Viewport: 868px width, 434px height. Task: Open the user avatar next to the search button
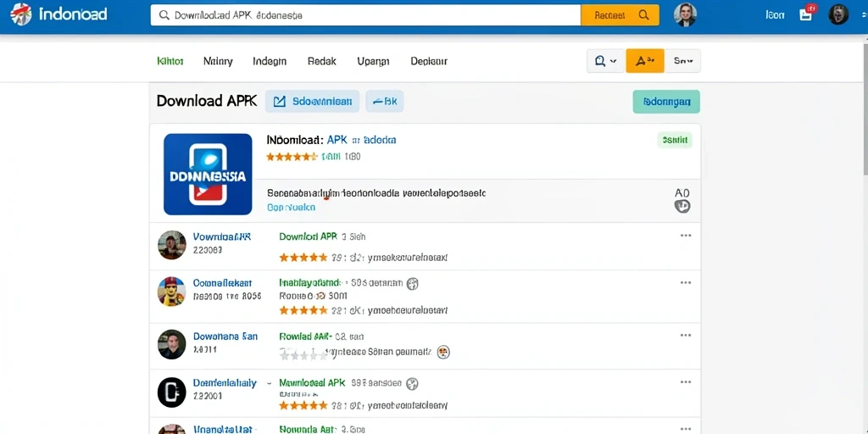click(685, 15)
